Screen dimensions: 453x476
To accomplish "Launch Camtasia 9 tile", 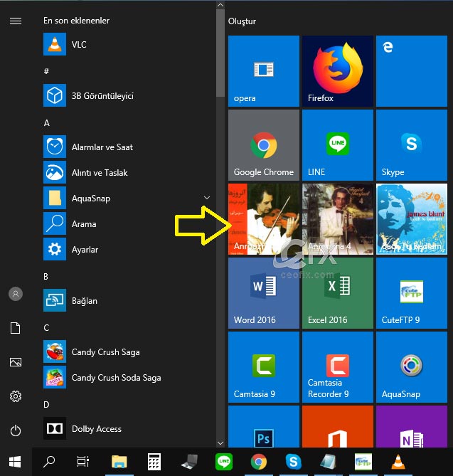I will pyautogui.click(x=264, y=367).
